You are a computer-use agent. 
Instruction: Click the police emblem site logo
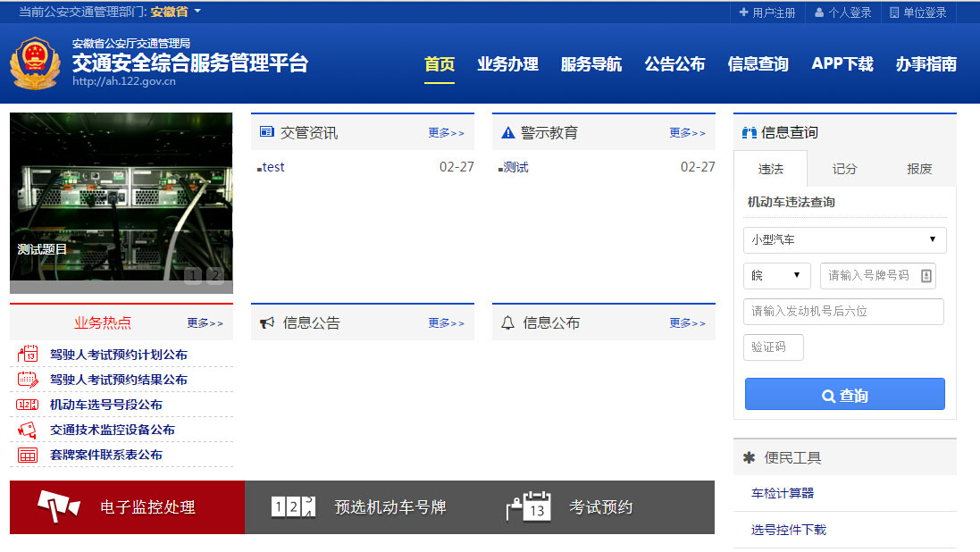35,63
